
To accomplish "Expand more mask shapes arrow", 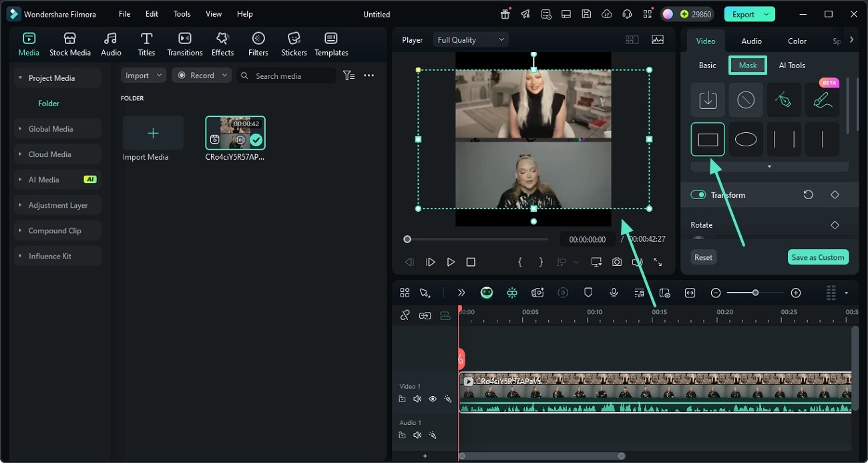I will pos(769,166).
